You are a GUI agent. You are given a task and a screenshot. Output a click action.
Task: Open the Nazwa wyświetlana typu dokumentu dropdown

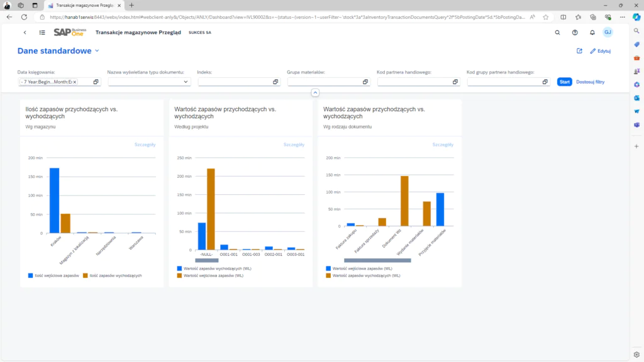coord(186,82)
